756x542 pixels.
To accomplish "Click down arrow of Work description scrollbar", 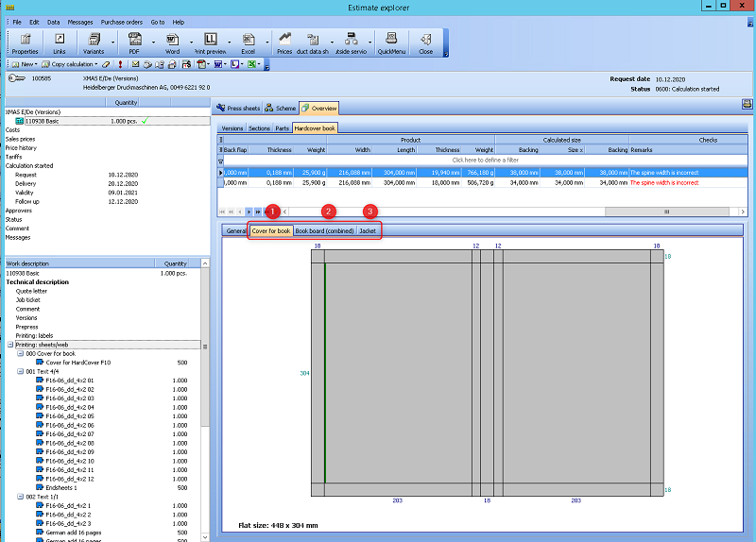I will coord(205,536).
